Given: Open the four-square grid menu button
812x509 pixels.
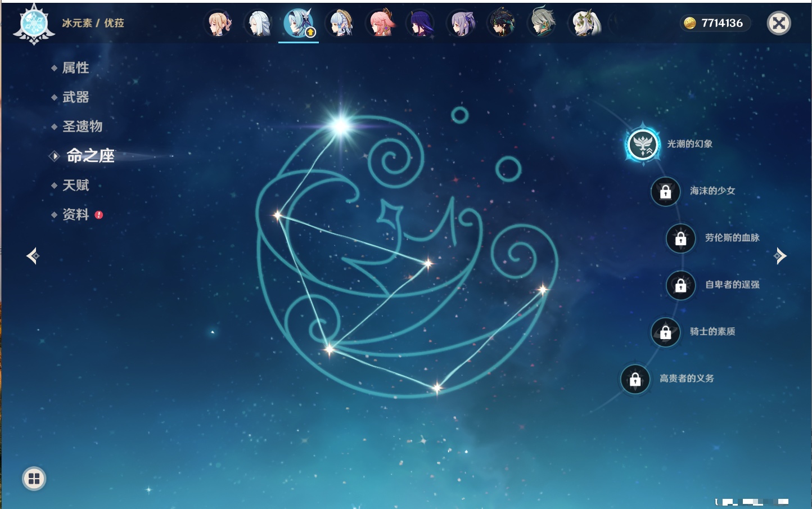Looking at the screenshot, I should point(34,479).
